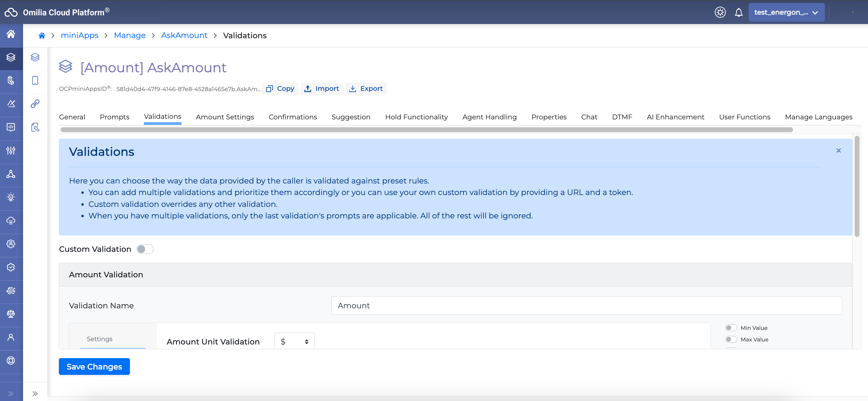Expand the test_energon account dropdown
868x401 pixels.
(x=786, y=12)
